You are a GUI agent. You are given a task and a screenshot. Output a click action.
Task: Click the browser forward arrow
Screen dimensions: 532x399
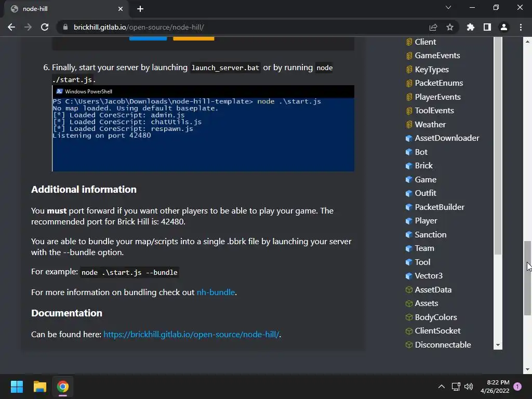click(x=28, y=27)
